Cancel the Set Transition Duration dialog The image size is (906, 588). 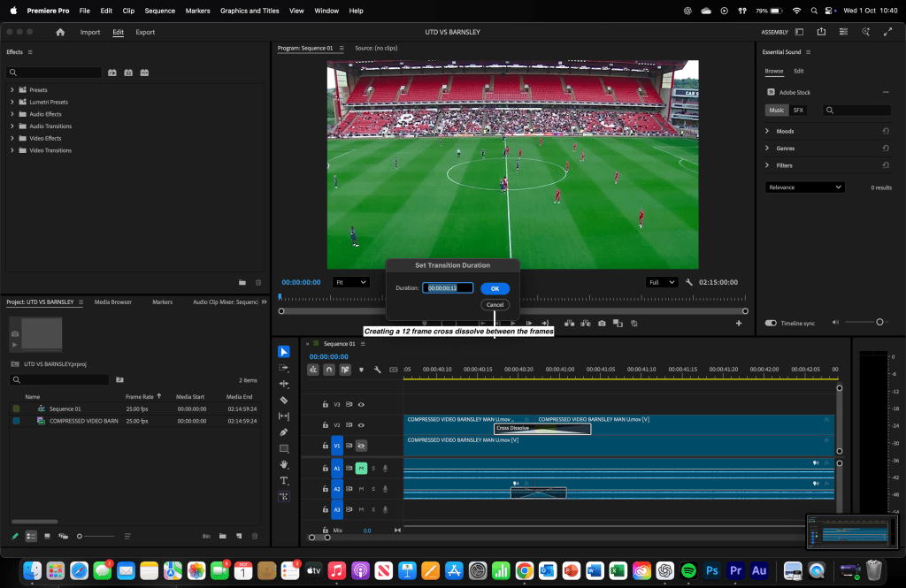[495, 304]
